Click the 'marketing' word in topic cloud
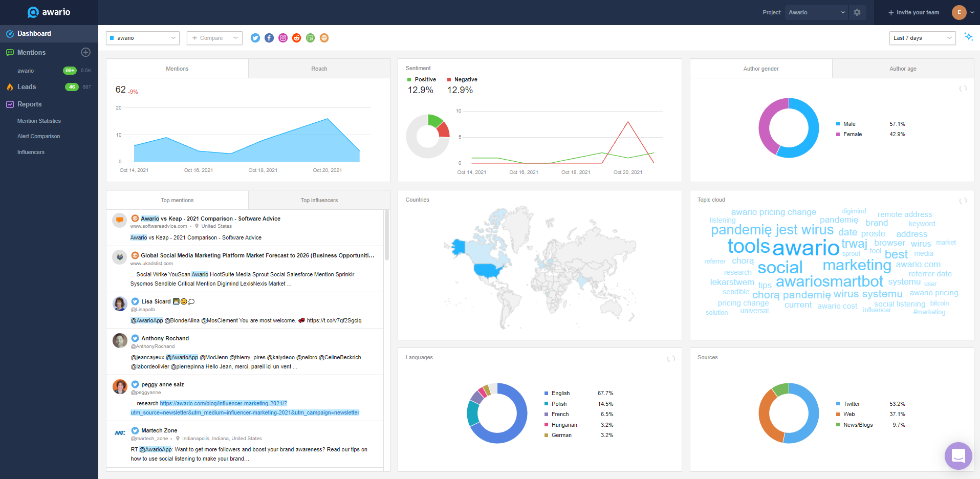980x479 pixels. tap(857, 265)
